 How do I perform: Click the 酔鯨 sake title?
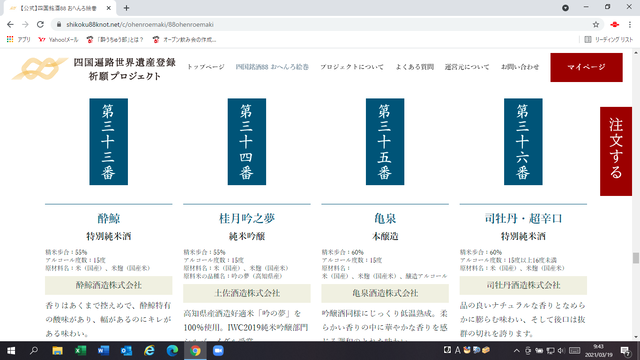(109, 218)
